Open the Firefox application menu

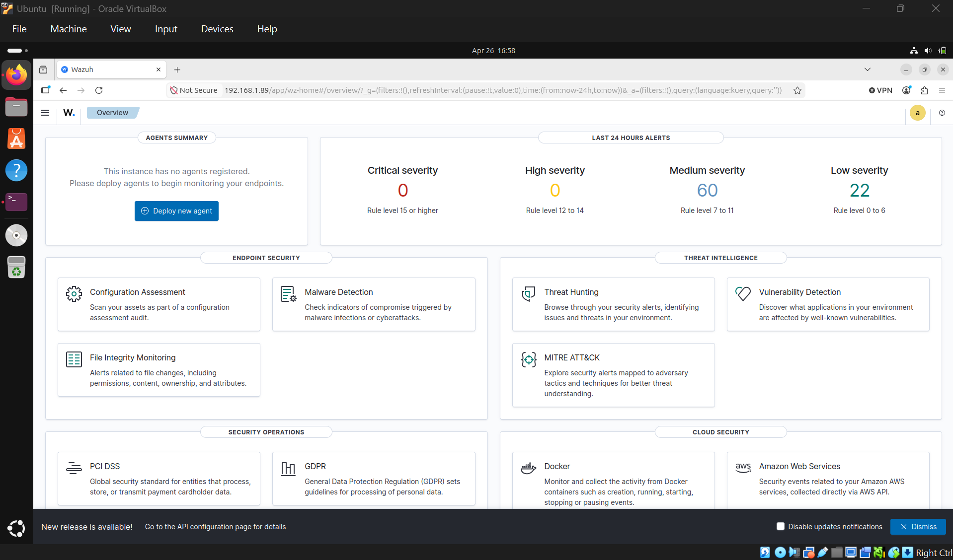coord(942,90)
